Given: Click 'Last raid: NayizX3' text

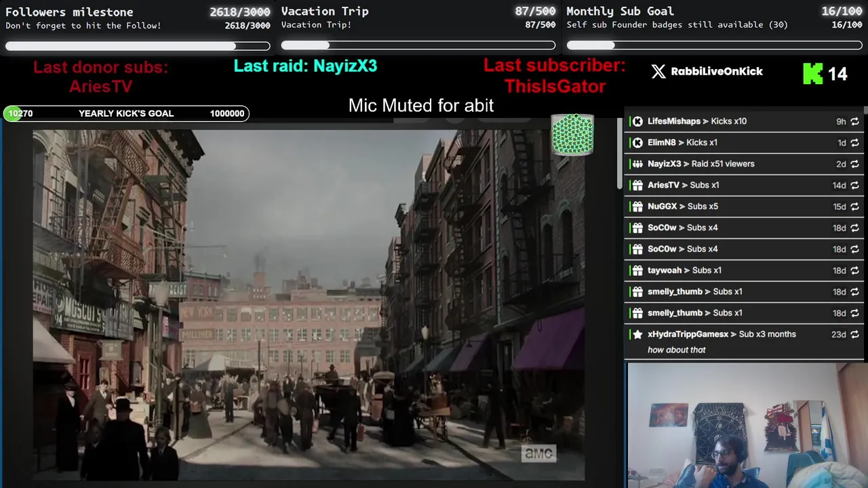Looking at the screenshot, I should point(305,66).
